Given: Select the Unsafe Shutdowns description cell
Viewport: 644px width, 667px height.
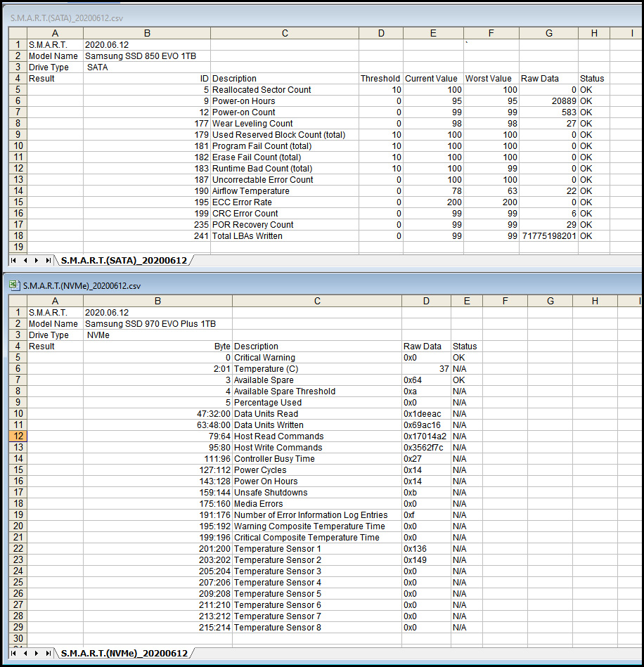Looking at the screenshot, I should pyautogui.click(x=316, y=493).
